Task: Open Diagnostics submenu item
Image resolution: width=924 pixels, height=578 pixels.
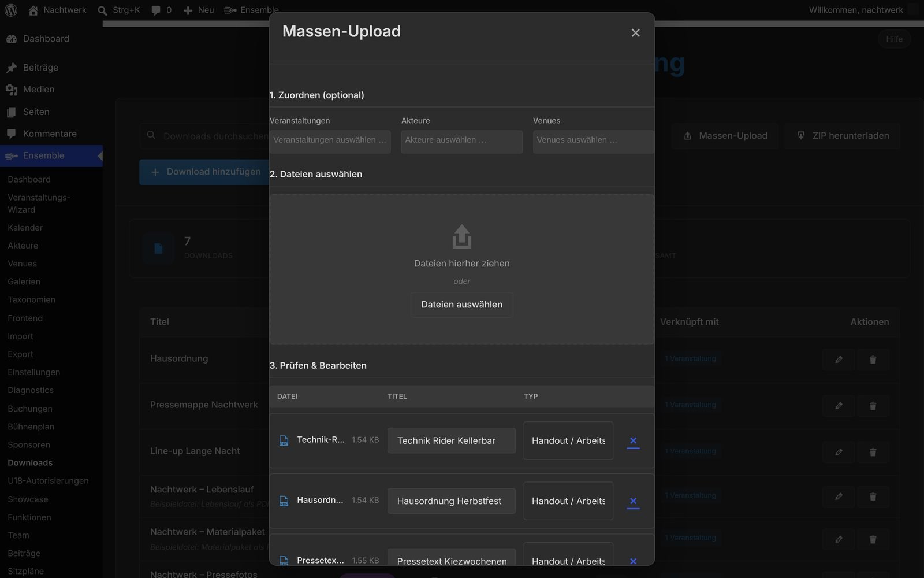Action: point(31,390)
